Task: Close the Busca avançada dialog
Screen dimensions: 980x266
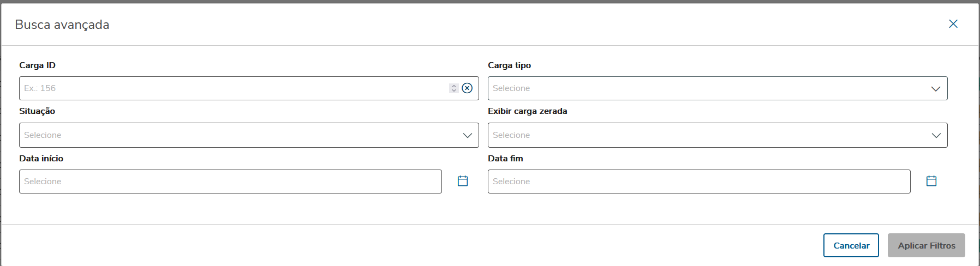Action: pos(953,24)
